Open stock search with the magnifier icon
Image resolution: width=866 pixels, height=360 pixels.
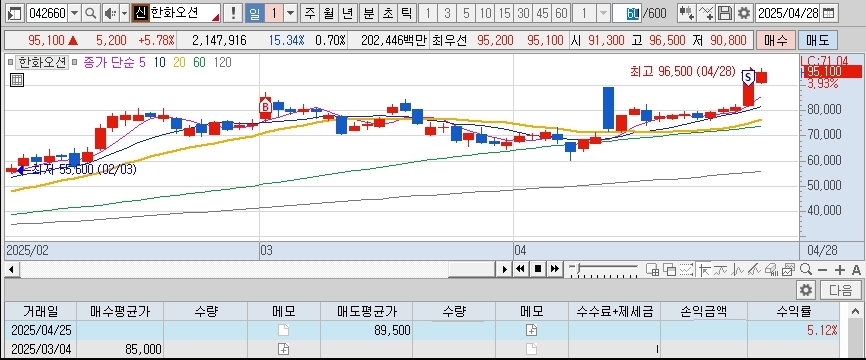pyautogui.click(x=91, y=13)
